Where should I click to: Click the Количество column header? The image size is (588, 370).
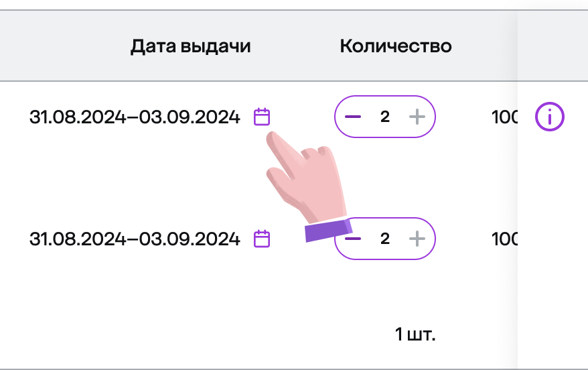click(396, 46)
